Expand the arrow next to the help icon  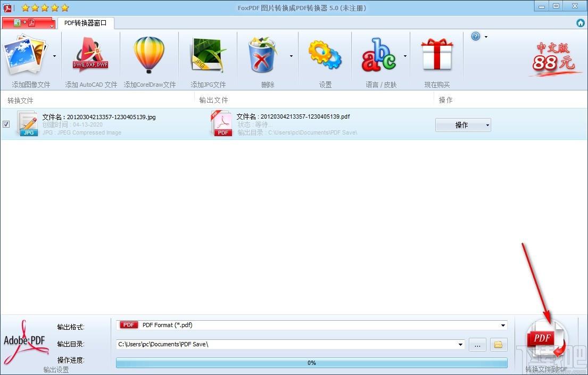point(486,37)
